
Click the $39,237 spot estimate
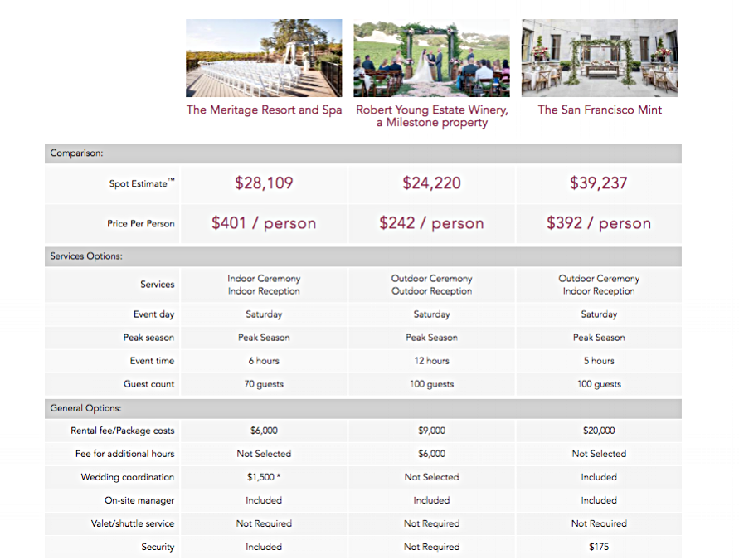click(599, 183)
